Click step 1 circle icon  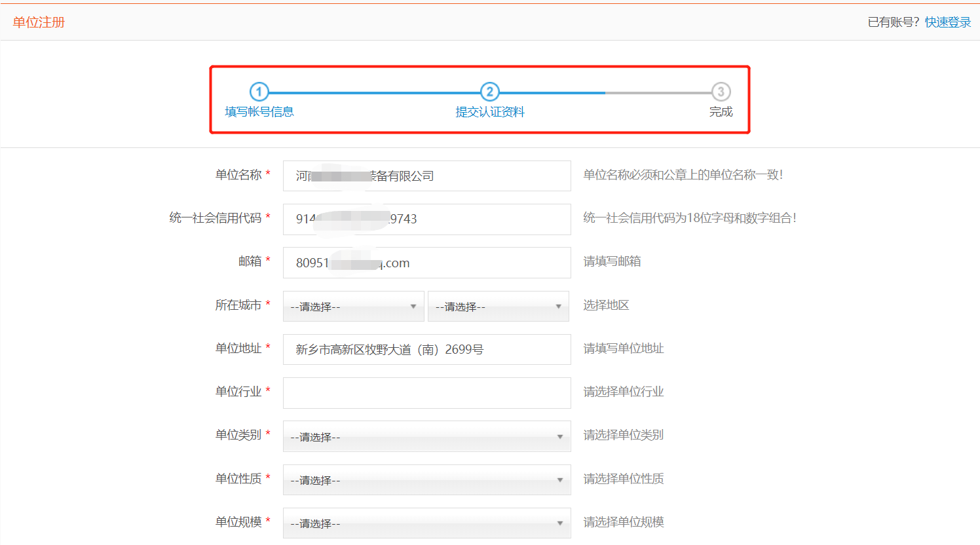tap(259, 92)
